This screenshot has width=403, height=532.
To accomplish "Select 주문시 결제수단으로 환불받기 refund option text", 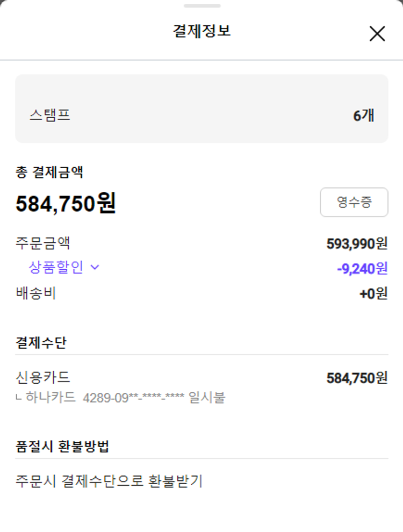I will (x=109, y=481).
